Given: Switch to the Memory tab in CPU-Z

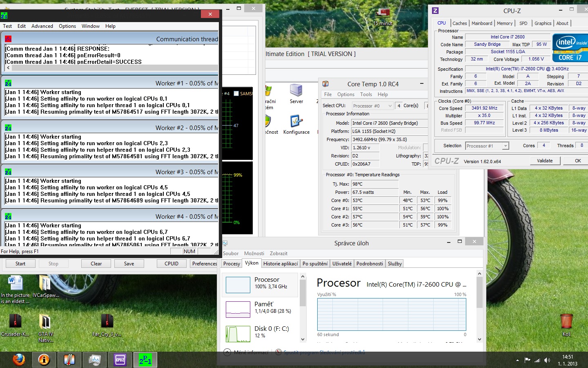Looking at the screenshot, I should click(x=505, y=23).
